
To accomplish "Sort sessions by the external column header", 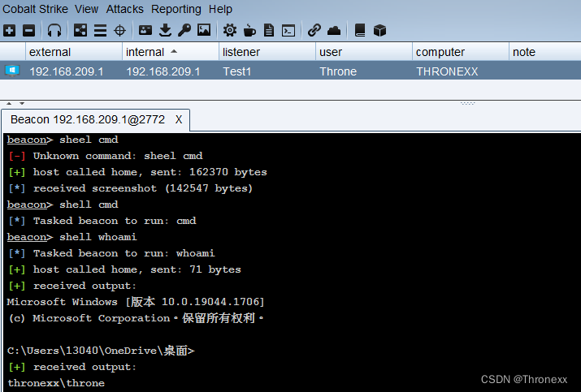I will 74,52.
